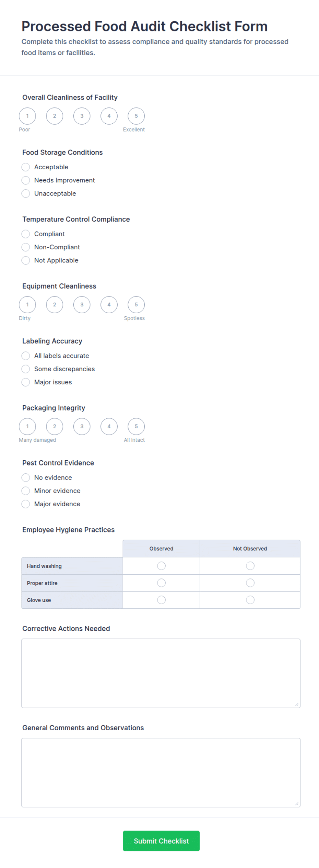
Task: Rate Equipment Cleanliness as 3
Action: tap(82, 305)
